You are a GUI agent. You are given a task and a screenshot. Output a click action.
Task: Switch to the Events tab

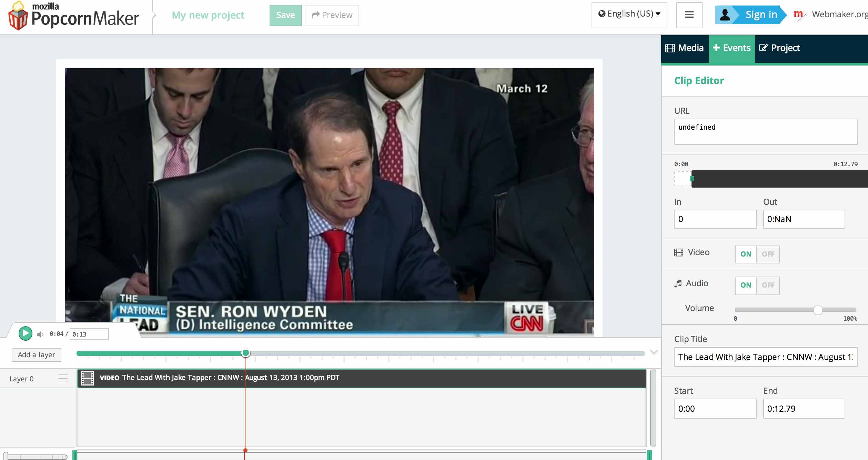point(731,48)
